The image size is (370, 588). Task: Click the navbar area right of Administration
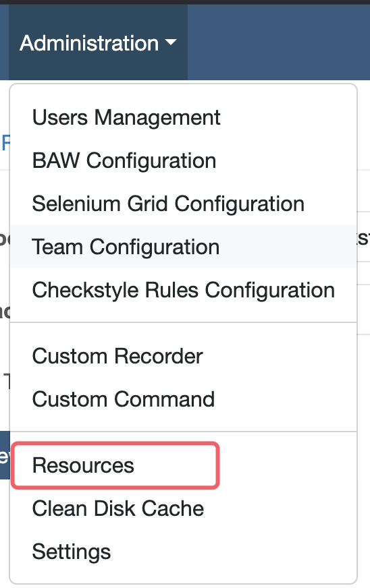pyautogui.click(x=279, y=42)
